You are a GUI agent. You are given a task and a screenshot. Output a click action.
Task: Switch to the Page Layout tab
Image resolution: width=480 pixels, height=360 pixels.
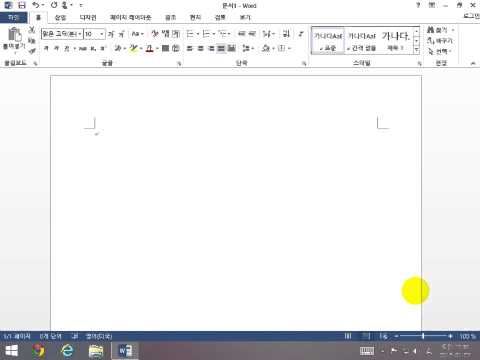point(131,17)
